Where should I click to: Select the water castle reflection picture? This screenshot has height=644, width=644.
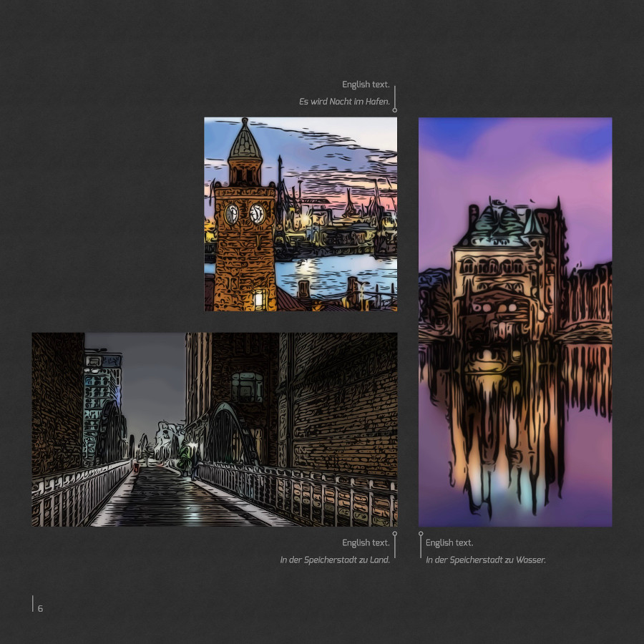pos(515,322)
